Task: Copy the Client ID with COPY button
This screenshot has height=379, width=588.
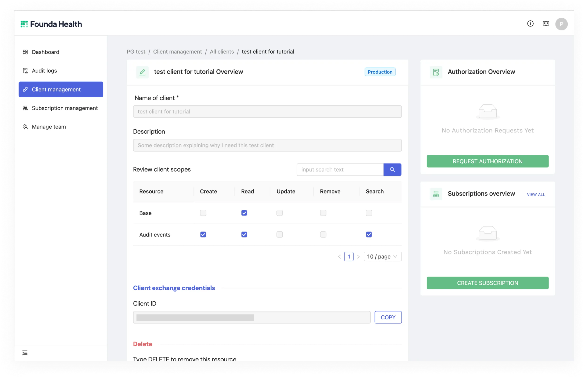Action: coord(388,317)
